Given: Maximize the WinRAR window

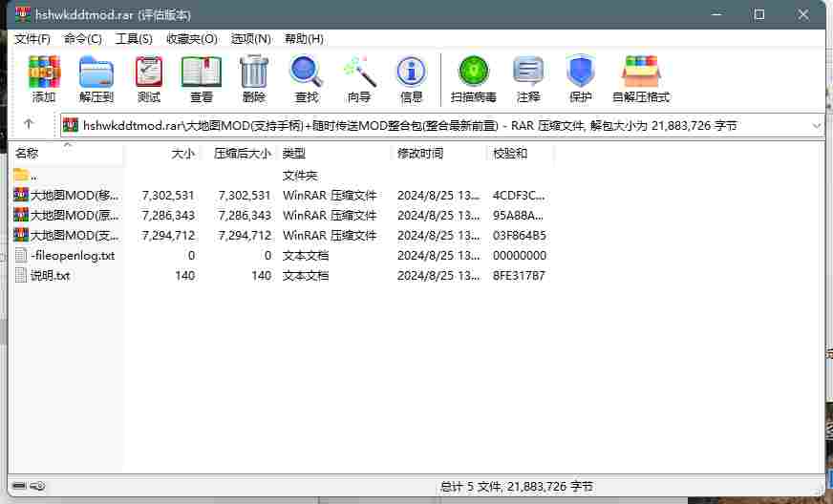Looking at the screenshot, I should (759, 14).
